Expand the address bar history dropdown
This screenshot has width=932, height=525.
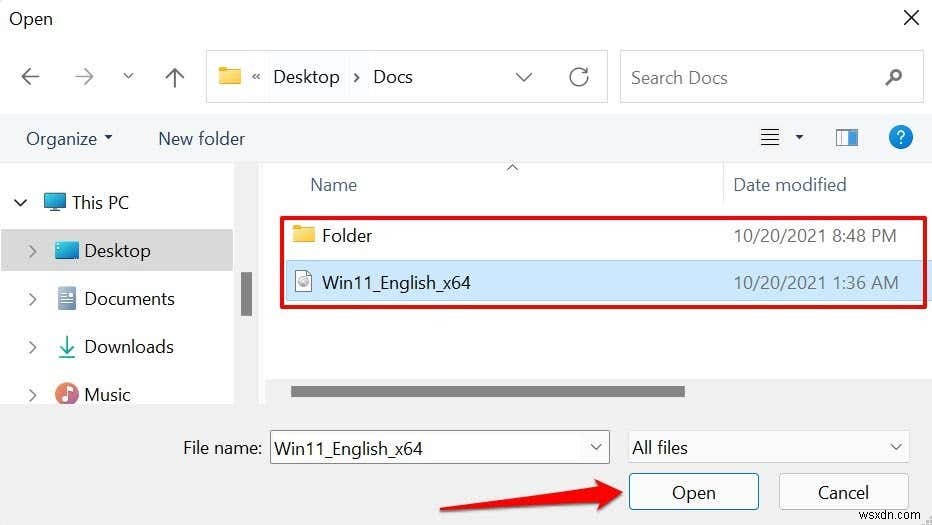point(524,77)
